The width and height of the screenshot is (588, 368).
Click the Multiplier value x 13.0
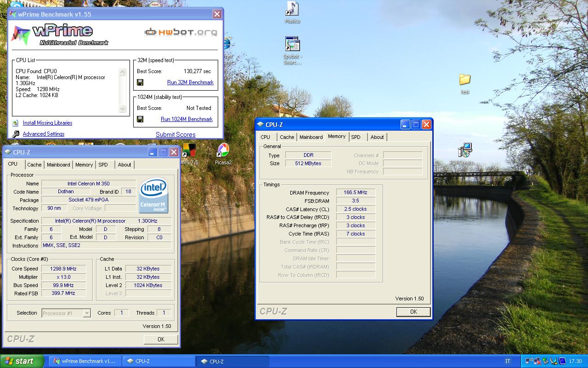pos(63,277)
